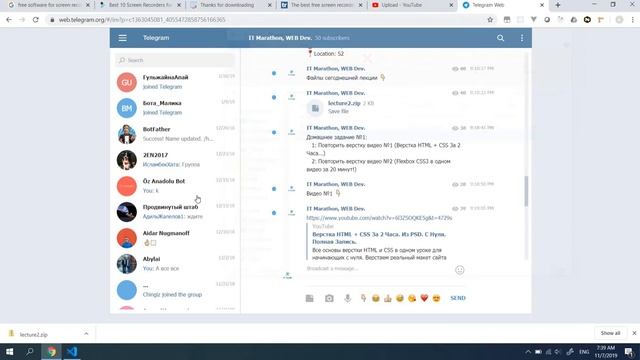Open the BotFather chat
Viewport: 640px width, 360px height.
tap(175, 134)
